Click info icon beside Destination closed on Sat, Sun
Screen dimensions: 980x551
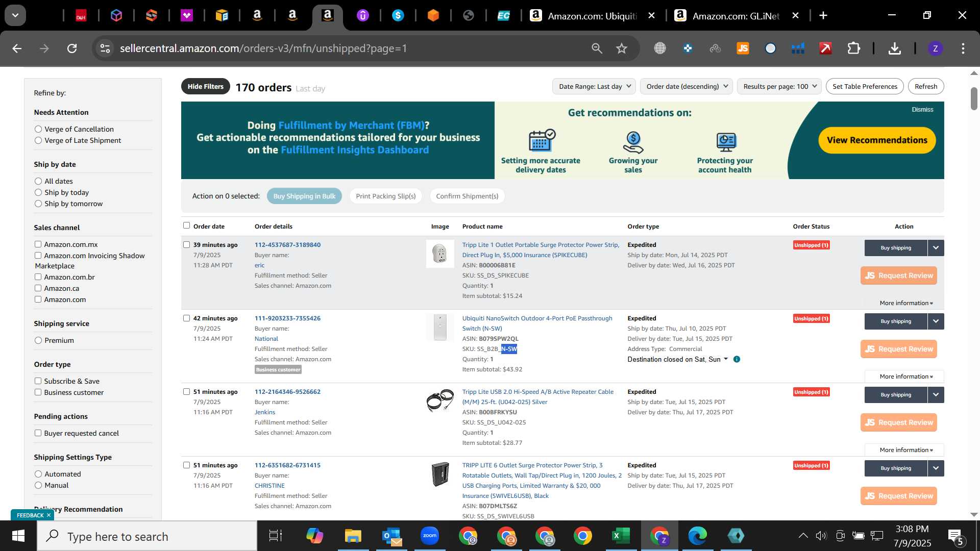(737, 359)
